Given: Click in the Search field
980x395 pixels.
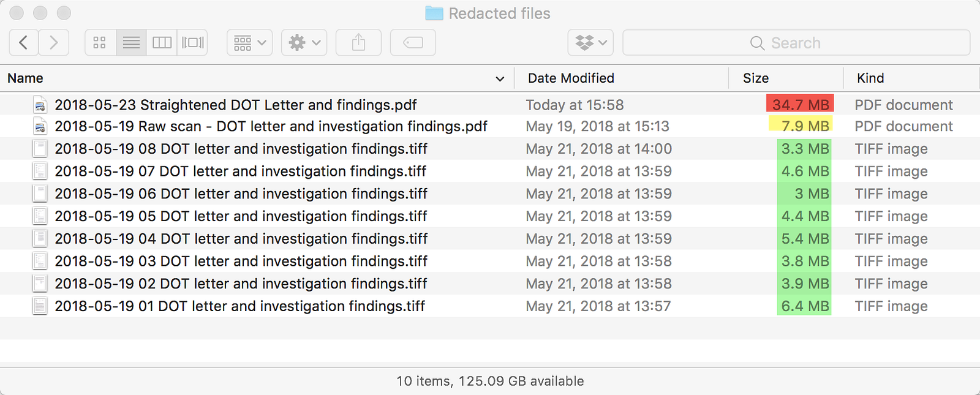Looking at the screenshot, I should coord(796,43).
